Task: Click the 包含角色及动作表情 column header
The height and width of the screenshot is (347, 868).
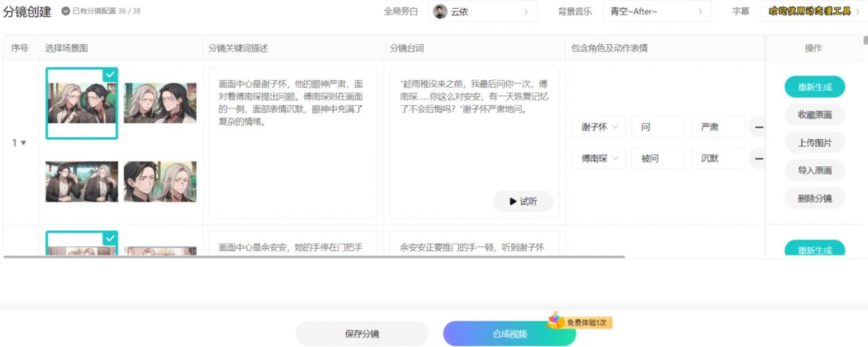Action: [x=609, y=48]
